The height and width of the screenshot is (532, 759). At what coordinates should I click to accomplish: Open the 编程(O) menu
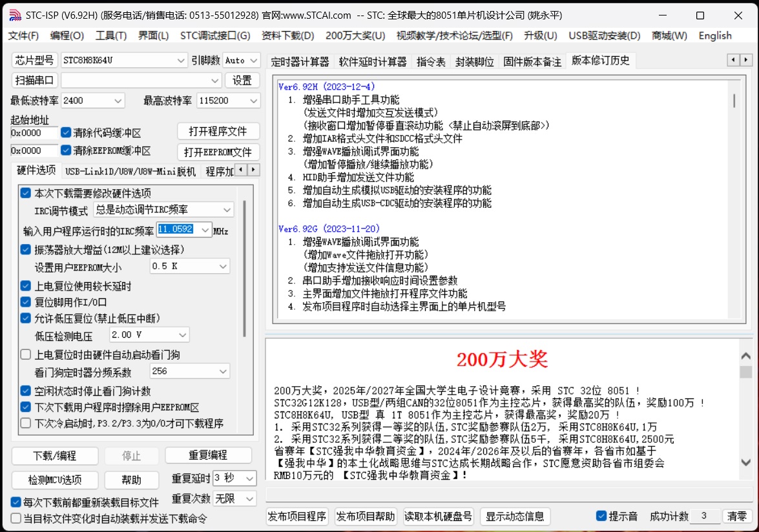click(x=67, y=36)
